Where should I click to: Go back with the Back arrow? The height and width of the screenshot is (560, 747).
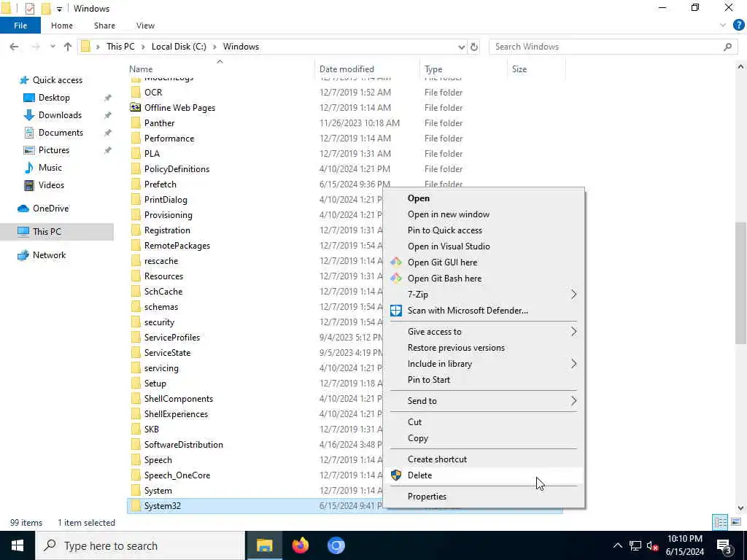pyautogui.click(x=15, y=47)
